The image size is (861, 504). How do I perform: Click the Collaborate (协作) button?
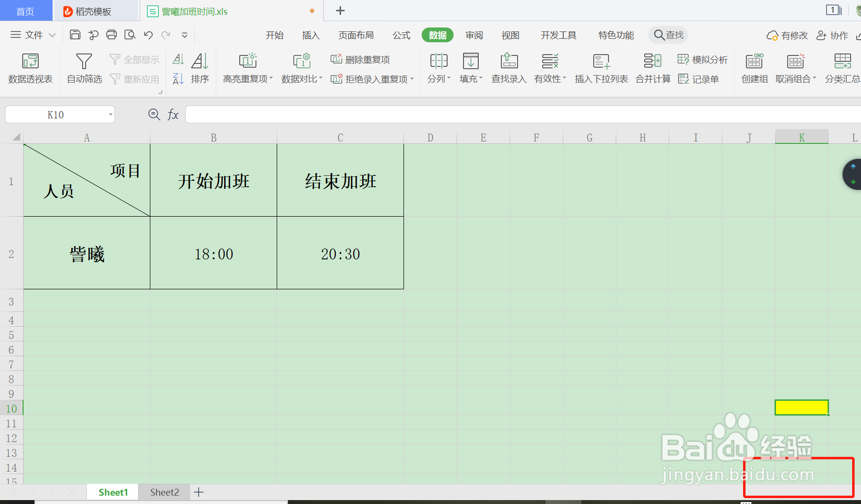pyautogui.click(x=832, y=35)
